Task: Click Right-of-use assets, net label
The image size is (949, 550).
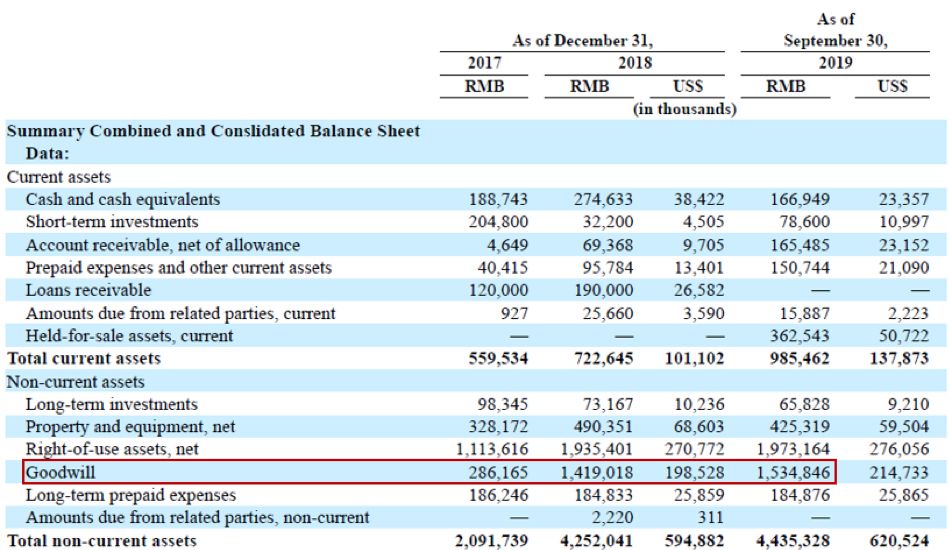Action: (x=112, y=449)
